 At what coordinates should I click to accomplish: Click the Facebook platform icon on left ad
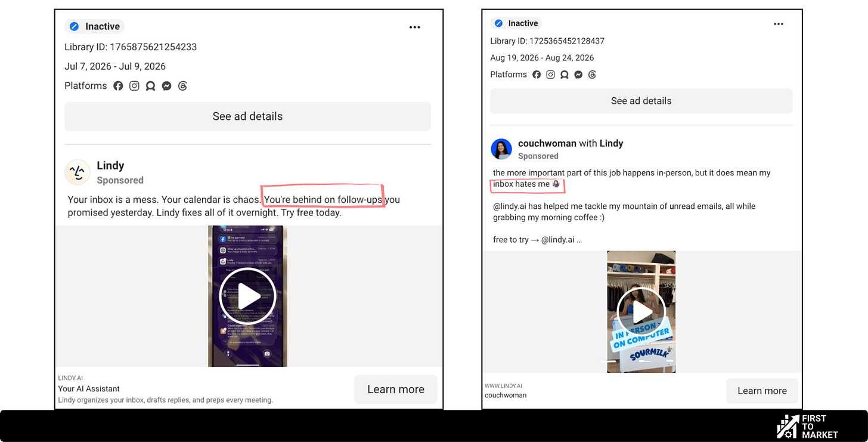[x=118, y=86]
